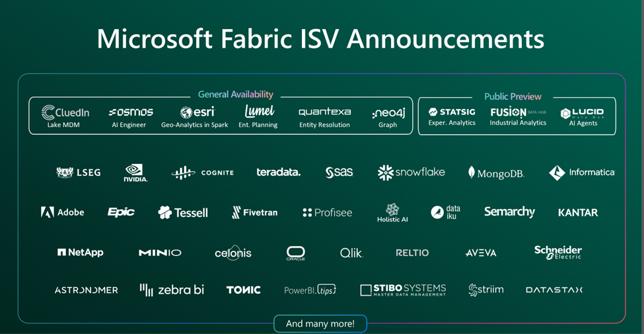The height and width of the screenshot is (334, 644).
Task: Click the Statsig logo
Action: click(452, 112)
